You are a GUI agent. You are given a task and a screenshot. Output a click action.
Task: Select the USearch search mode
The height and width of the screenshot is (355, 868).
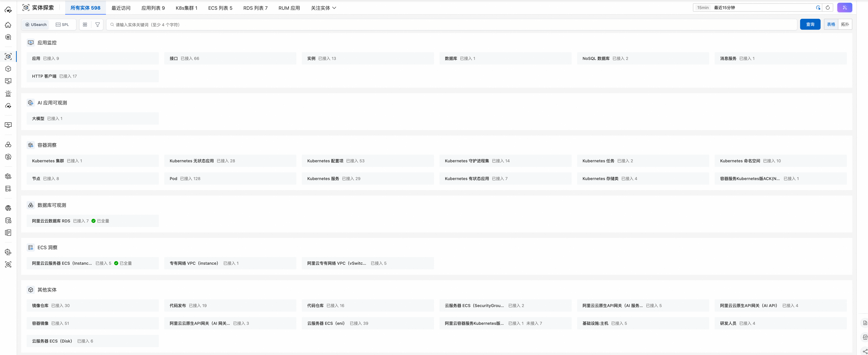36,25
